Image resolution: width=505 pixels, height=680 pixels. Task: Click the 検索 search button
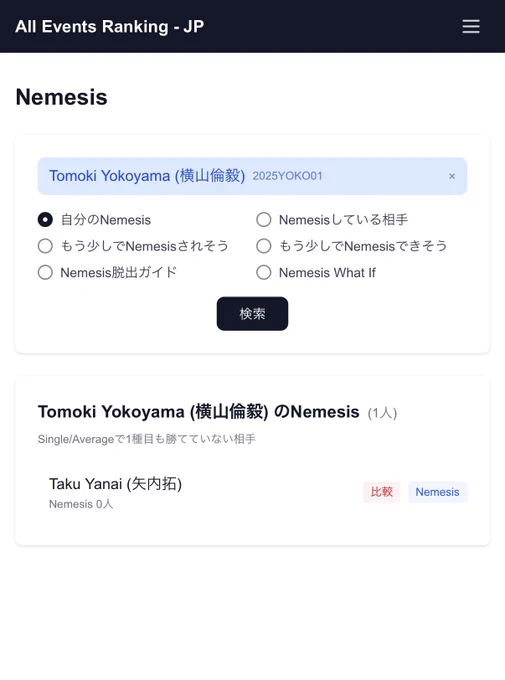click(x=252, y=314)
